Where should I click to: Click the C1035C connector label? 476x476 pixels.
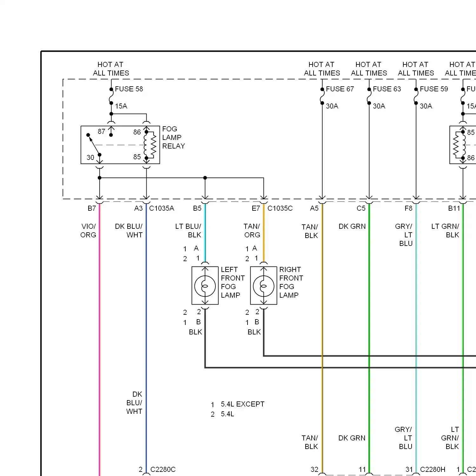[x=280, y=208]
